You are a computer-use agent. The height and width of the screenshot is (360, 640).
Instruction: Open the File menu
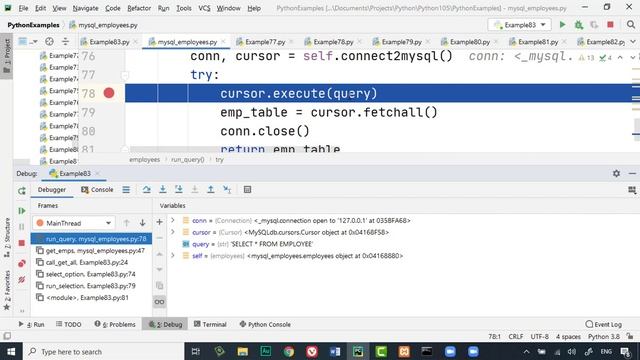(x=23, y=8)
